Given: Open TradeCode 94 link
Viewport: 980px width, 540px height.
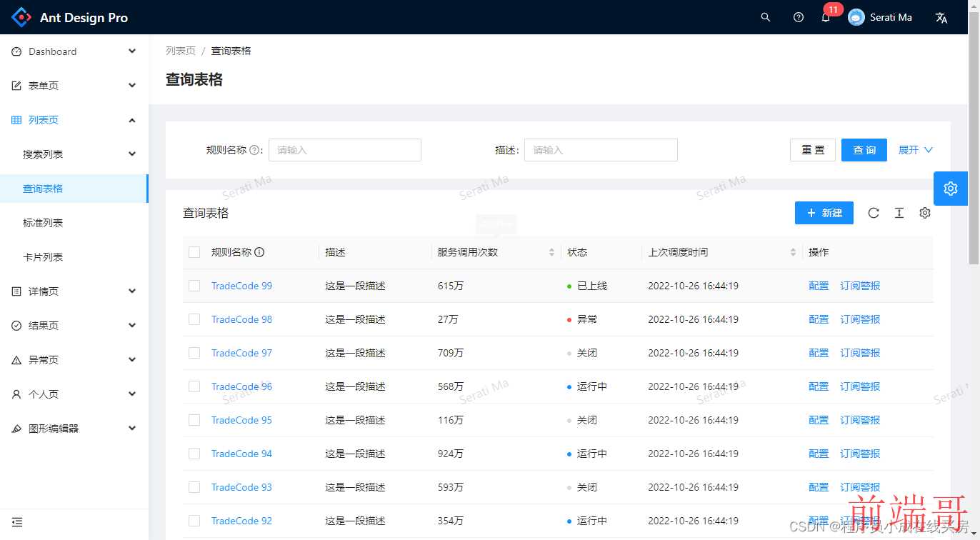Looking at the screenshot, I should [x=241, y=454].
